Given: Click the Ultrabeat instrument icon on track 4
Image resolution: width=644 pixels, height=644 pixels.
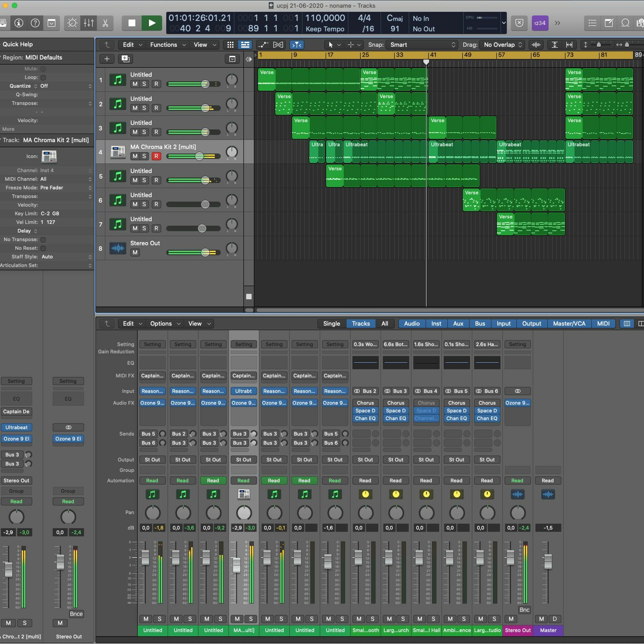Looking at the screenshot, I should tap(118, 152).
